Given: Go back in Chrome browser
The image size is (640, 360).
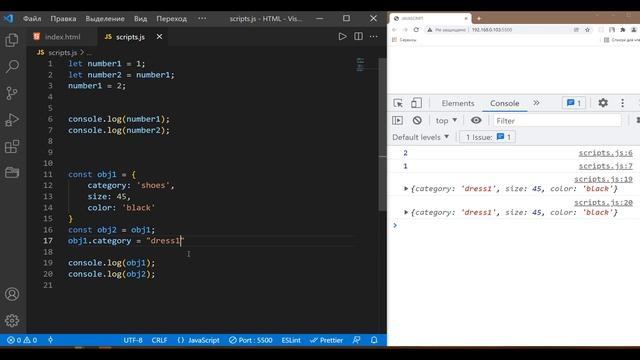Looking at the screenshot, I should click(x=394, y=30).
